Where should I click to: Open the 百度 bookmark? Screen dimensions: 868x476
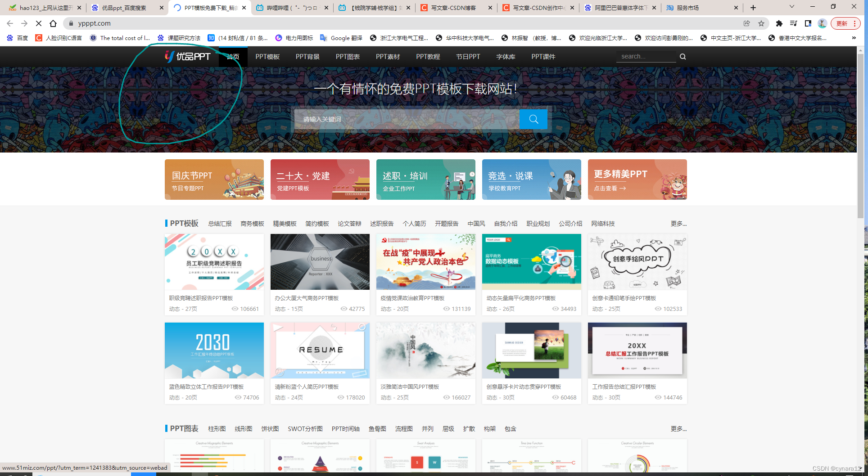pos(18,38)
